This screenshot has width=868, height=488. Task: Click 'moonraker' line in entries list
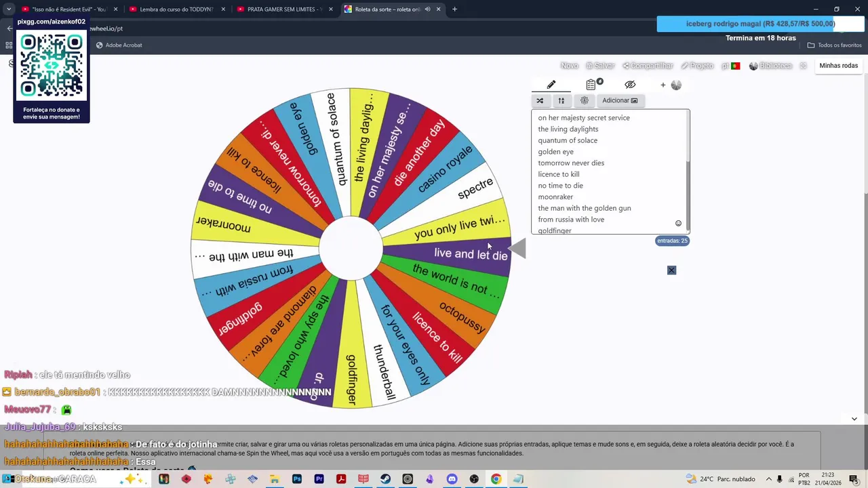pos(555,197)
